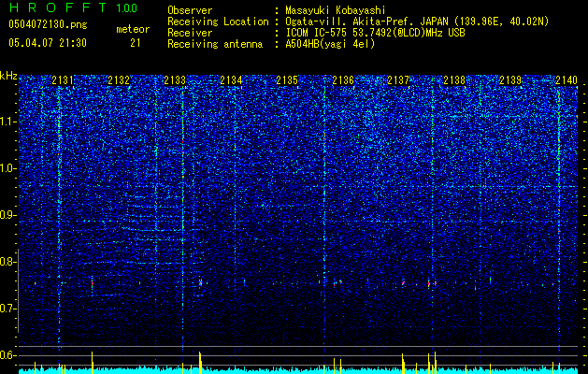
Task: Click the 0.6 kHz axis label
Action: (8, 355)
